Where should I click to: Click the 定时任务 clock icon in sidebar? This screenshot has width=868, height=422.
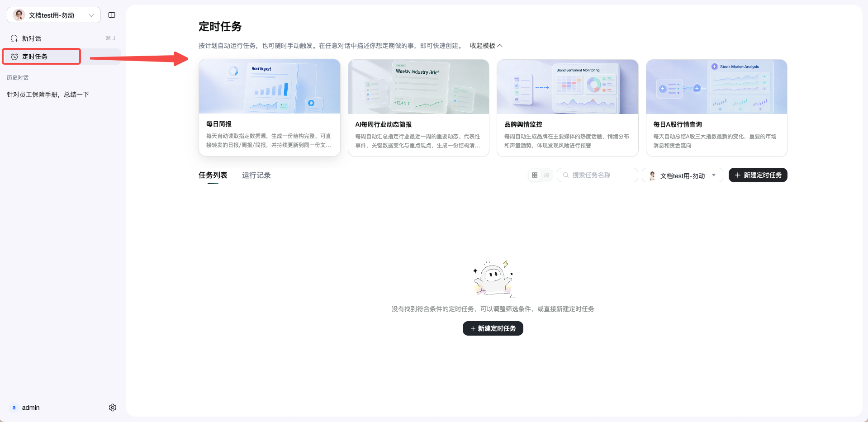pos(14,57)
